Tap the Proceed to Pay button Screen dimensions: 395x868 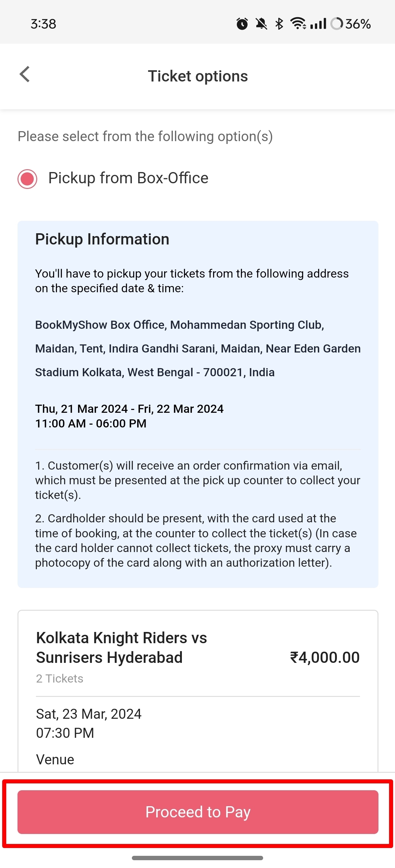197,812
